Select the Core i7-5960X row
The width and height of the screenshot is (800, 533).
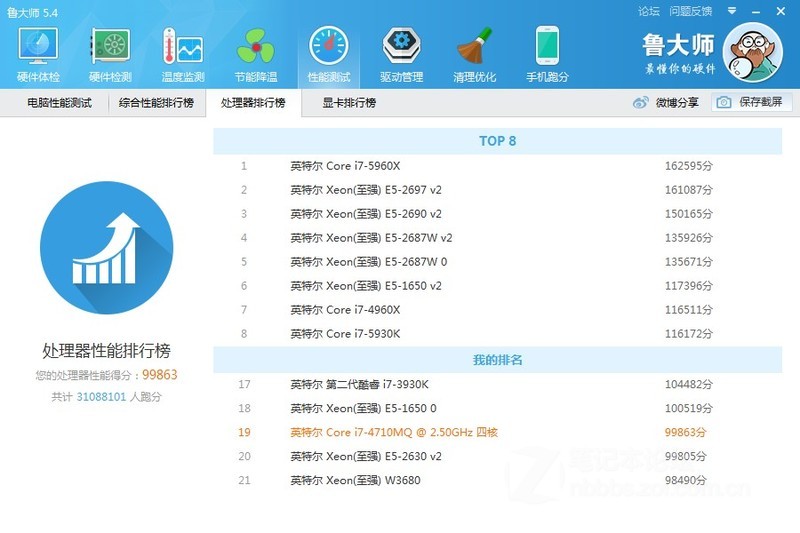497,166
